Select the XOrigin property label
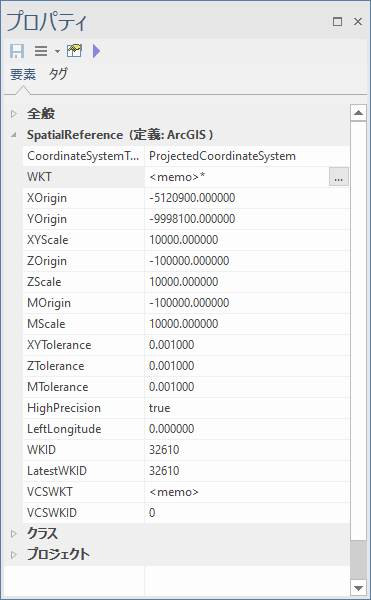Viewport: 371px width, 600px height. (x=47, y=198)
